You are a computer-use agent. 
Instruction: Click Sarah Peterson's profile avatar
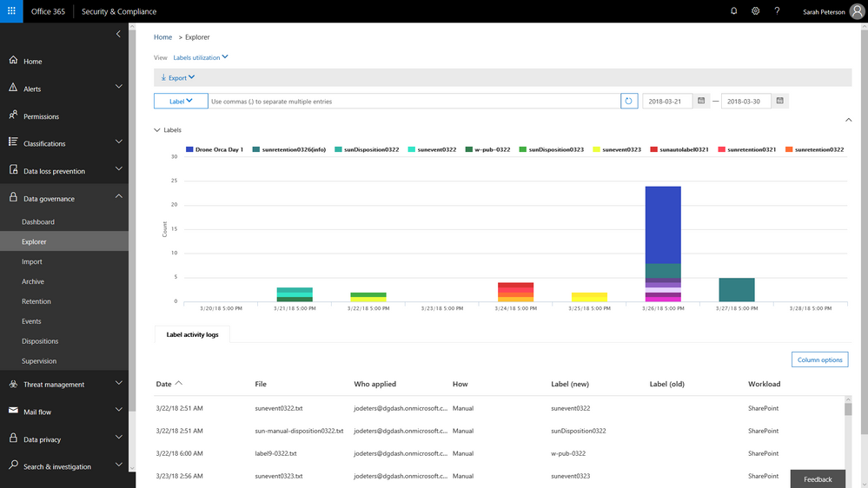coord(857,11)
